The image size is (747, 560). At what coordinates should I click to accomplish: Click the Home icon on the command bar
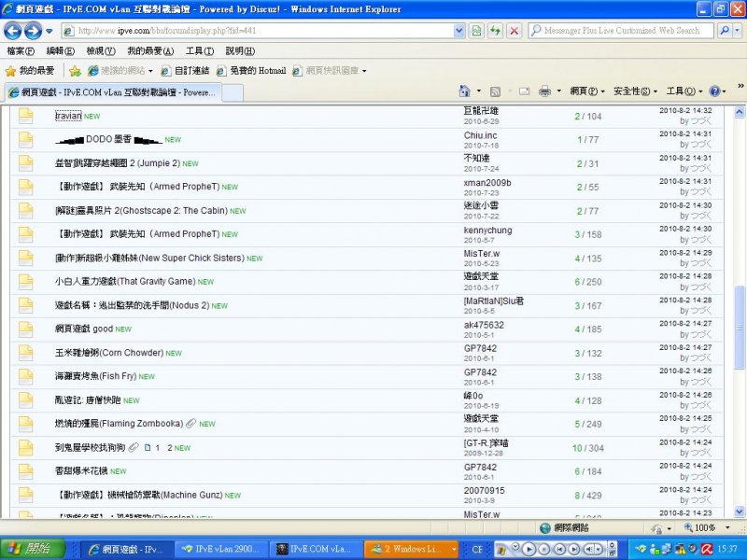click(464, 91)
